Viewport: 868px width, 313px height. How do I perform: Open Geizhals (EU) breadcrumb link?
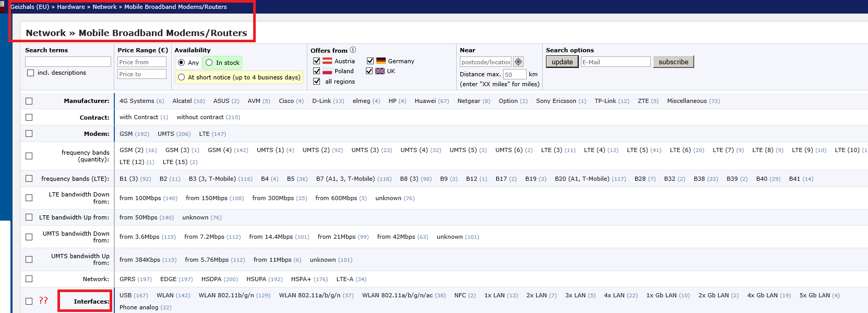[30, 7]
